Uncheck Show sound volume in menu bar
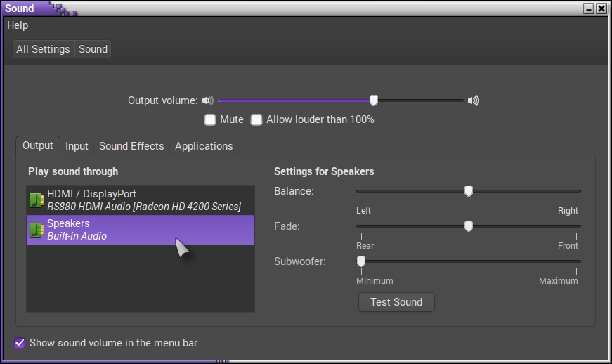Image resolution: width=612 pixels, height=364 pixels. point(20,343)
